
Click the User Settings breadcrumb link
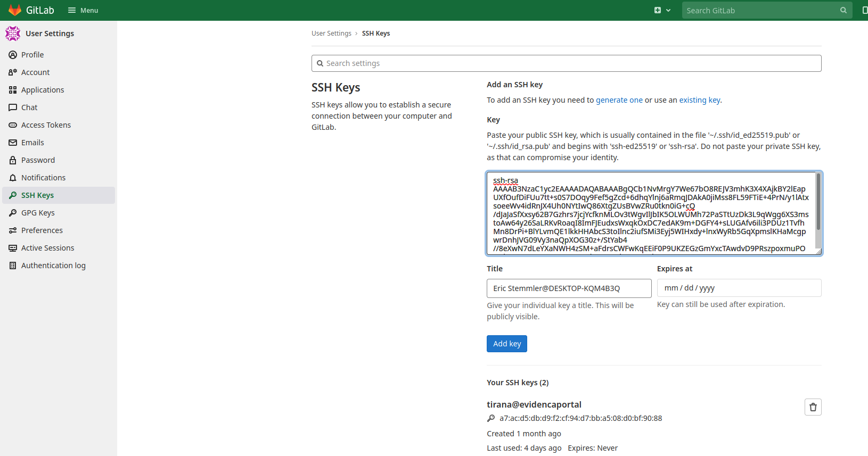[331, 34]
